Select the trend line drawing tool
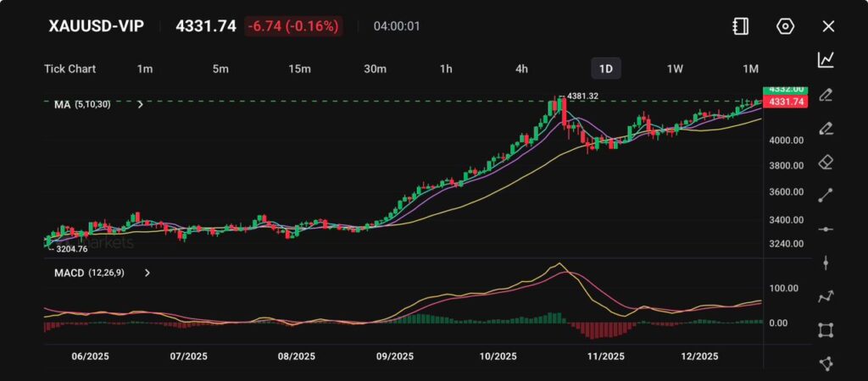Screen dimensions: 868x381 click(826, 196)
